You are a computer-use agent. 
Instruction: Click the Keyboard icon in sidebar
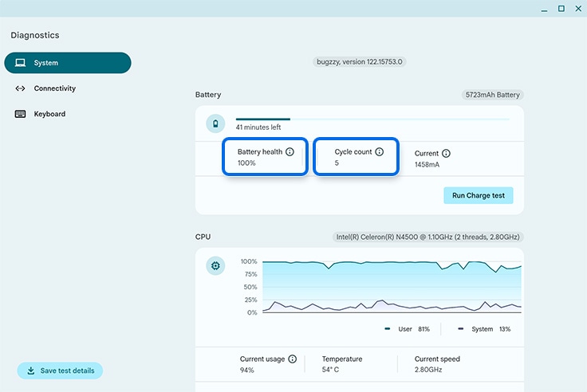click(20, 114)
